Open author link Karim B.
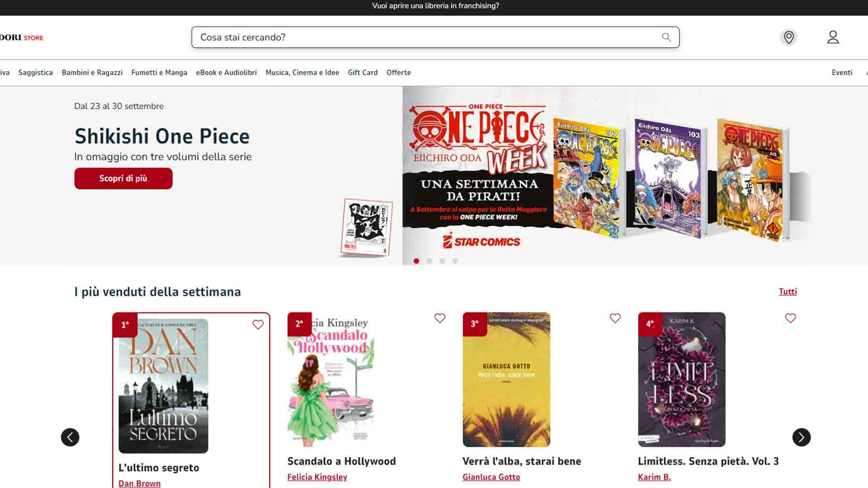 pos(654,477)
